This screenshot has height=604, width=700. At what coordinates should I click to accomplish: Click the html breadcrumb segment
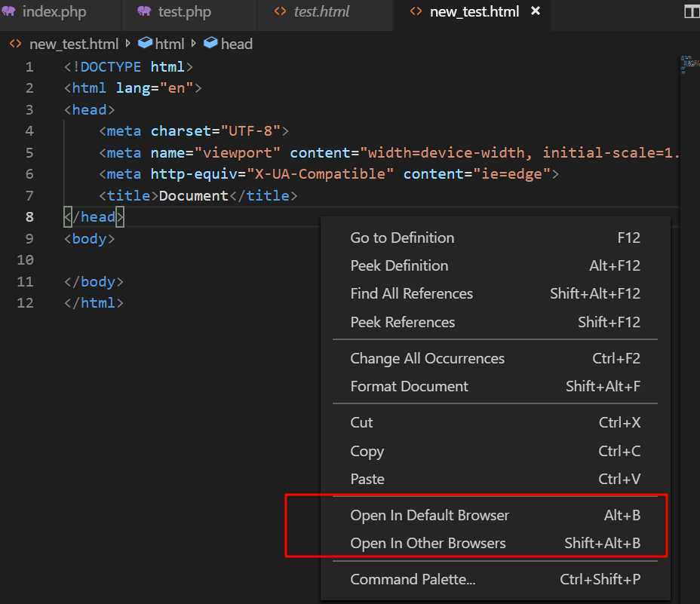point(170,44)
